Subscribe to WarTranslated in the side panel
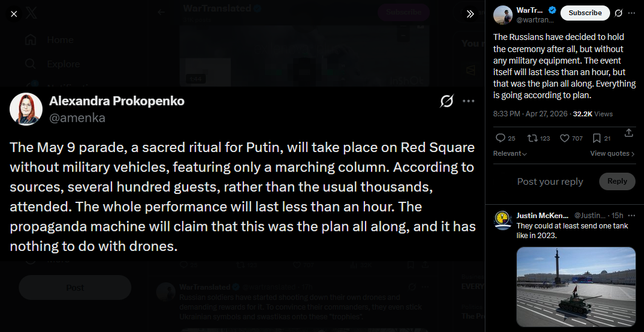644x332 pixels. coord(585,13)
